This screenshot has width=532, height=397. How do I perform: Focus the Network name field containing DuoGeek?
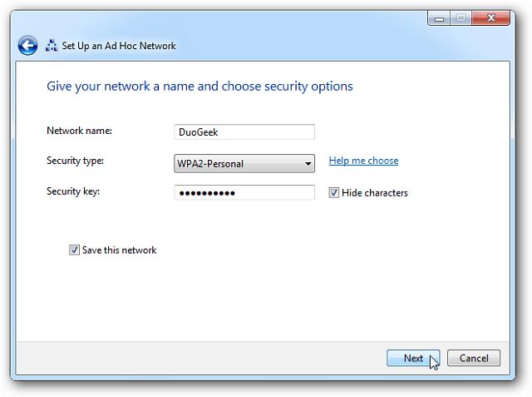tap(244, 132)
